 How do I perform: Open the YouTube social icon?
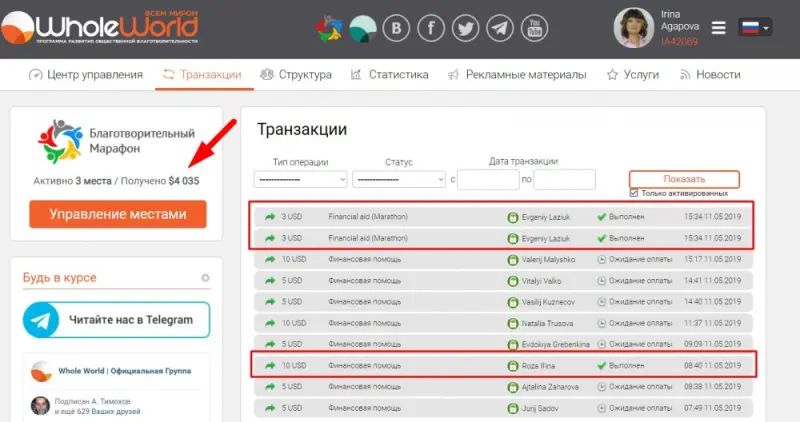click(x=535, y=28)
